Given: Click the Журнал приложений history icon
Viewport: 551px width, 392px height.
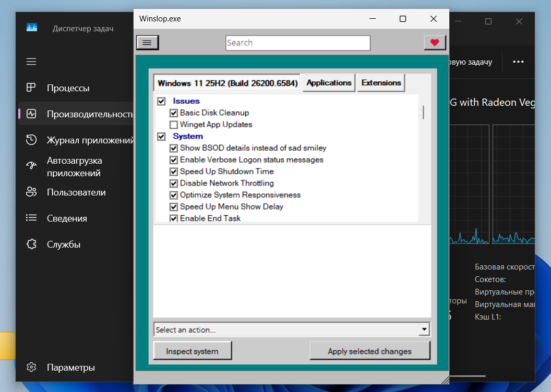Looking at the screenshot, I should 31,140.
